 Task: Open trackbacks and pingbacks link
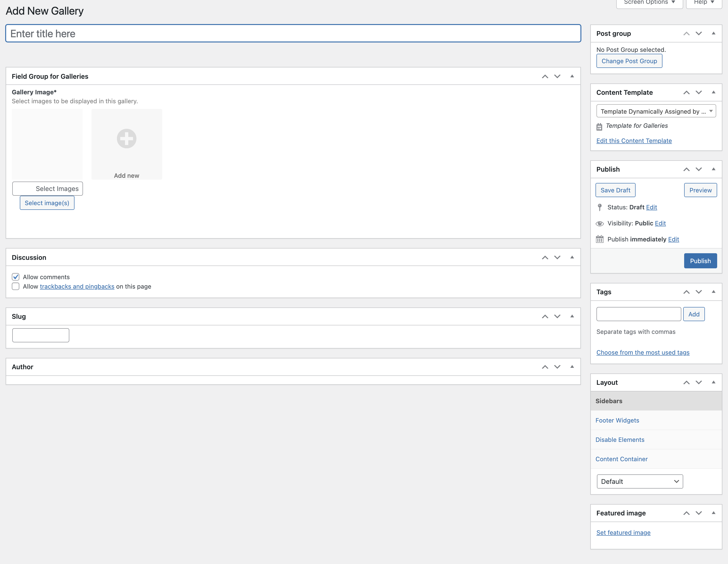click(77, 286)
